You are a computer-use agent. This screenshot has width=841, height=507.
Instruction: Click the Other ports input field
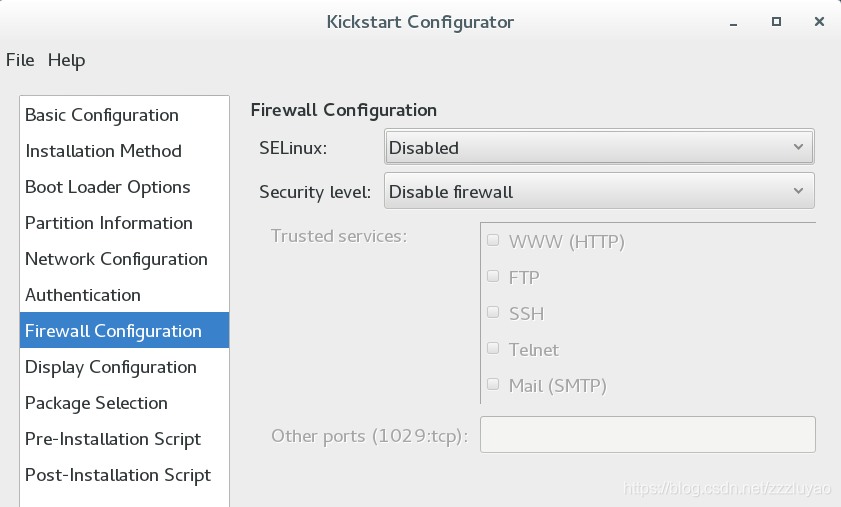(648, 435)
